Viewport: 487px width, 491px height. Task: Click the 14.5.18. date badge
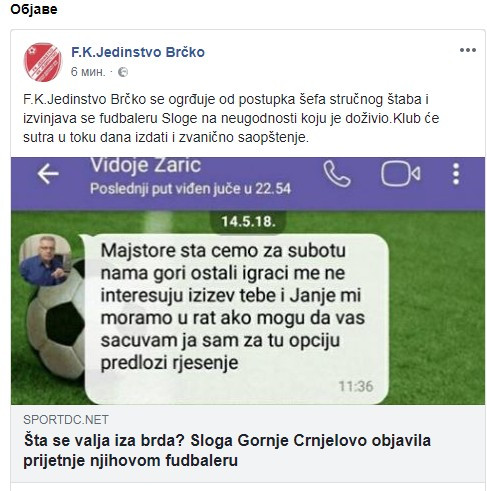tap(248, 221)
